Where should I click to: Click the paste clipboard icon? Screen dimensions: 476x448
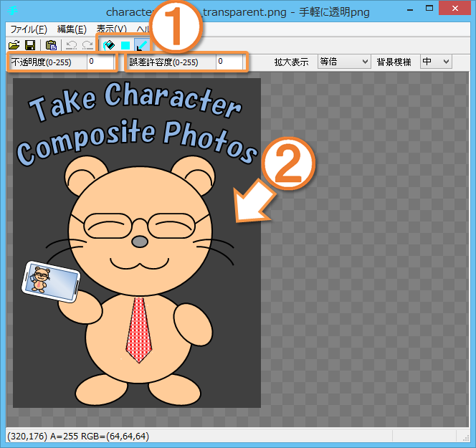[52, 45]
